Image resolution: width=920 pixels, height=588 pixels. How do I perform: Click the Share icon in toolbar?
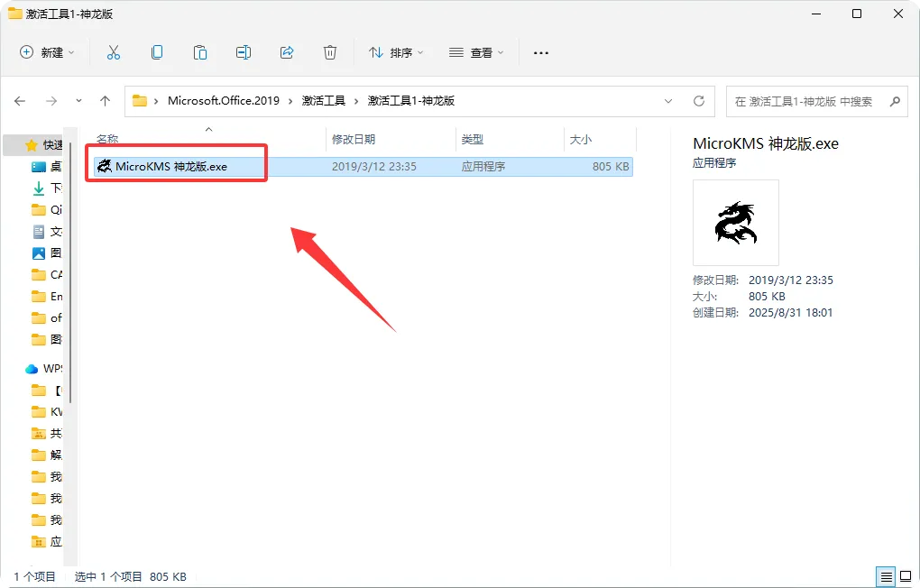click(x=287, y=53)
